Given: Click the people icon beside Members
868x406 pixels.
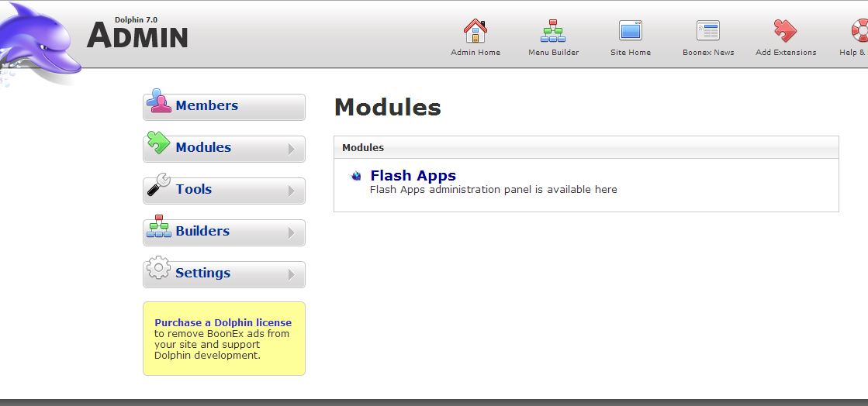Looking at the screenshot, I should 158,101.
